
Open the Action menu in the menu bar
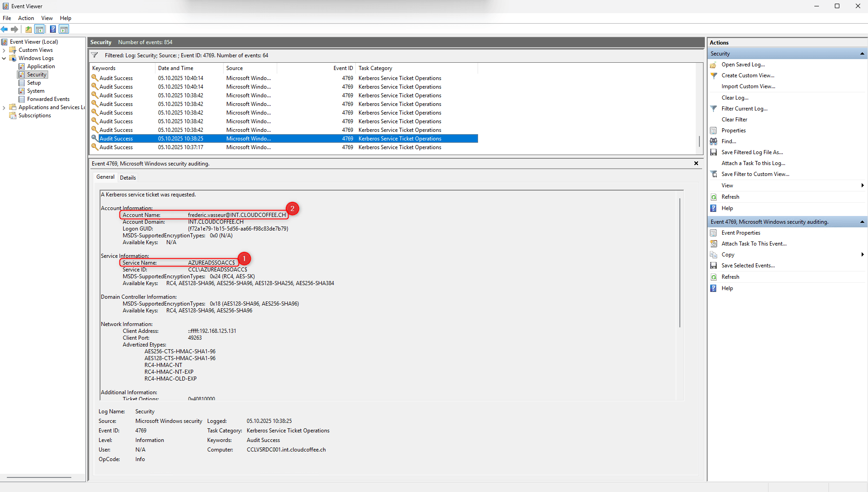point(26,18)
